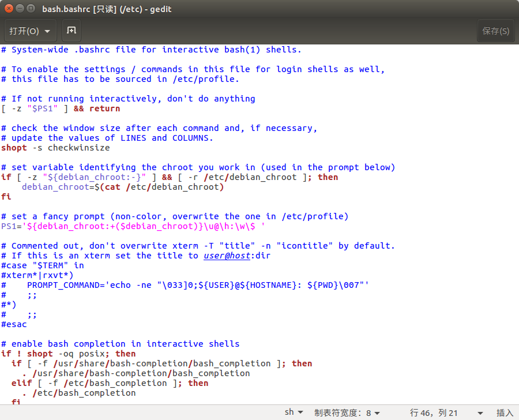Viewport: 519px width, 420px height.
Task: Create a new document with the toolbar icon
Action: pyautogui.click(x=72, y=31)
